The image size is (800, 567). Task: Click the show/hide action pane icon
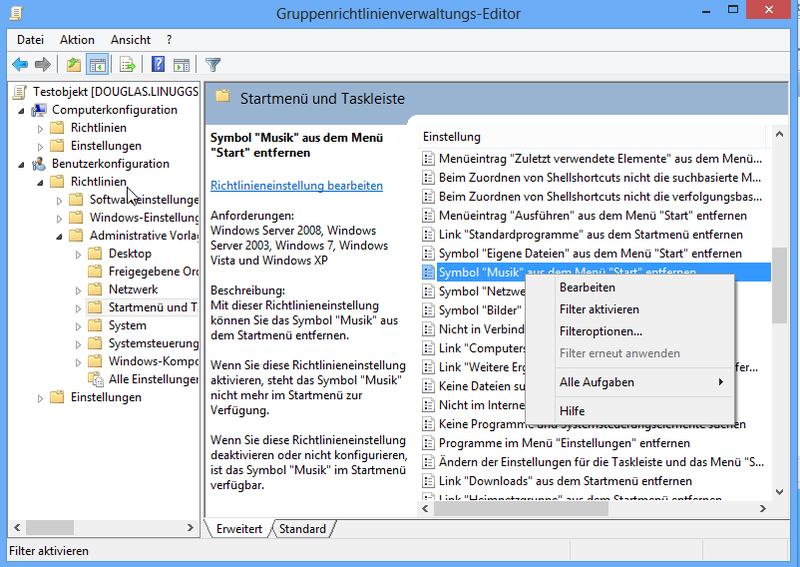180,65
